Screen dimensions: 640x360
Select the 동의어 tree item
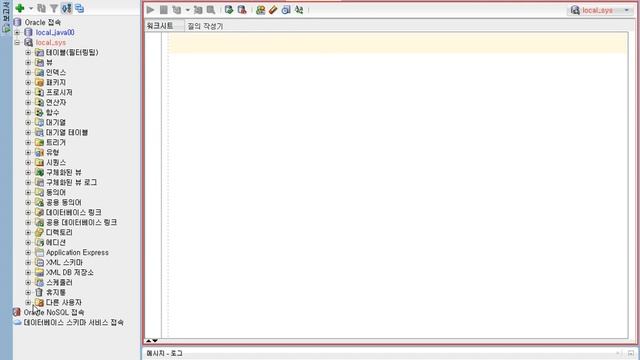(56, 192)
